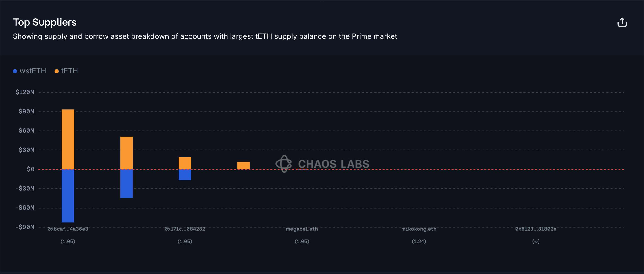Click the largest blue wstETH bar
The image size is (644, 274).
click(x=68, y=196)
